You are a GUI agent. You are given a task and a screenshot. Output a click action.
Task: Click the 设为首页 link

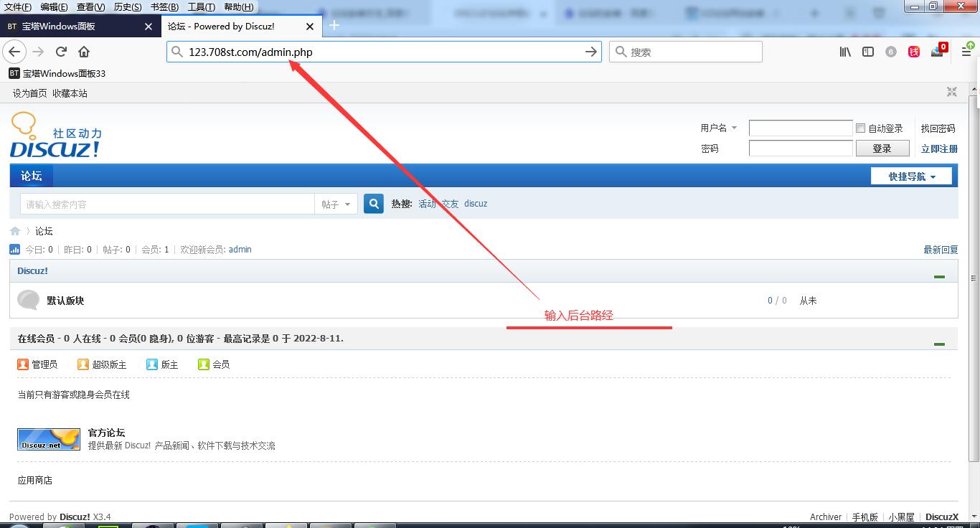click(29, 93)
